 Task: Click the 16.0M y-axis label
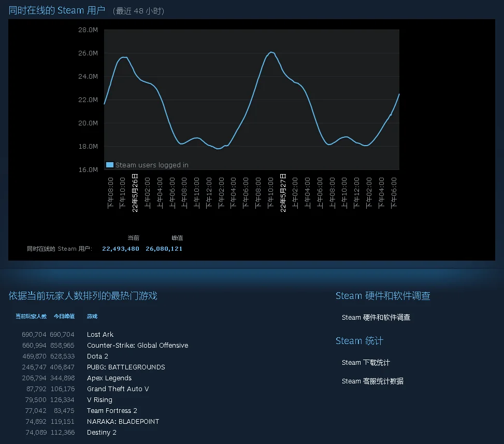[88, 170]
